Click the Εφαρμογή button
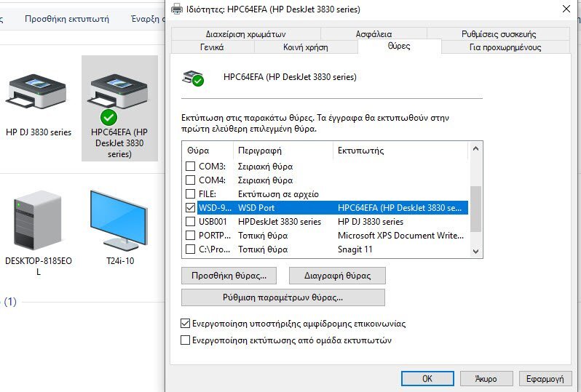This screenshot has width=581, height=392. 545,378
